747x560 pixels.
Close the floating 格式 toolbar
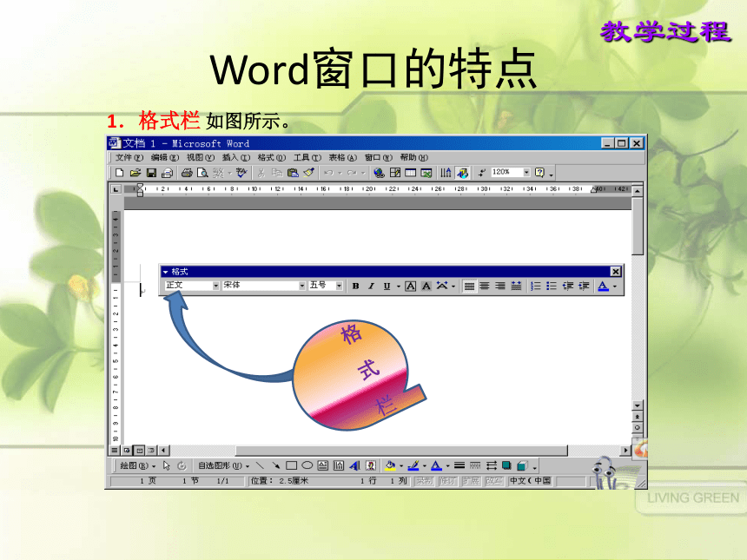616,272
